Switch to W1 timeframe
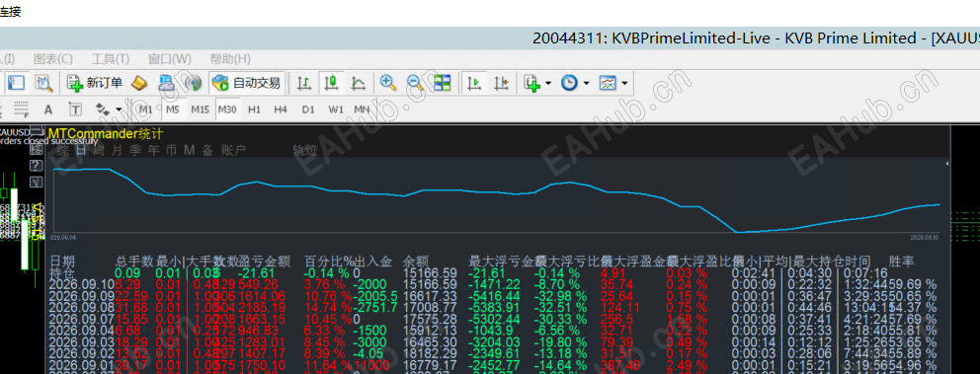The height and width of the screenshot is (374, 980). 336,110
